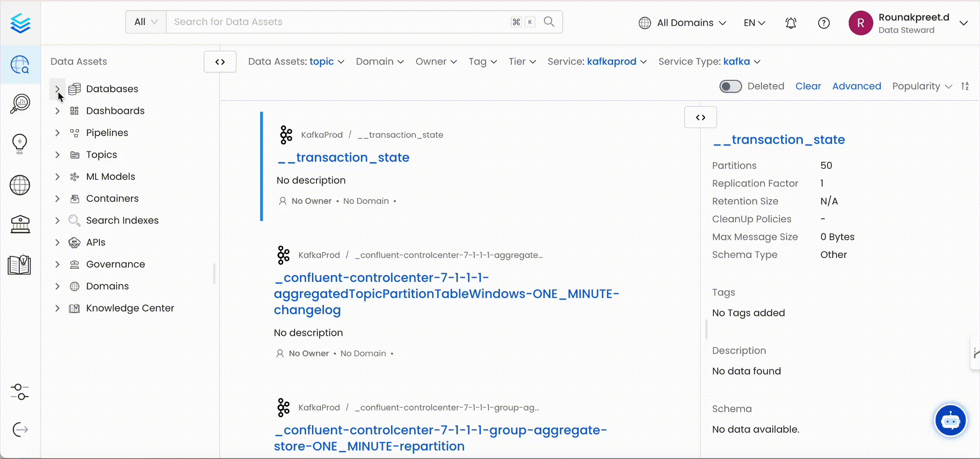Image resolution: width=980 pixels, height=459 pixels.
Task: Open Data Quality icon in left sidebar
Action: click(x=20, y=103)
